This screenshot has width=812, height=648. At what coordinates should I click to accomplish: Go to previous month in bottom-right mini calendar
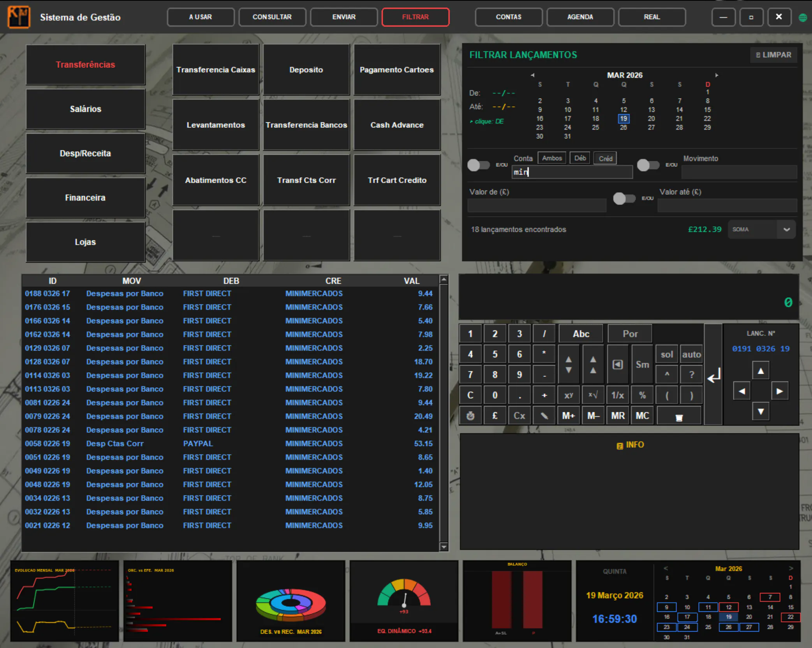(x=666, y=568)
